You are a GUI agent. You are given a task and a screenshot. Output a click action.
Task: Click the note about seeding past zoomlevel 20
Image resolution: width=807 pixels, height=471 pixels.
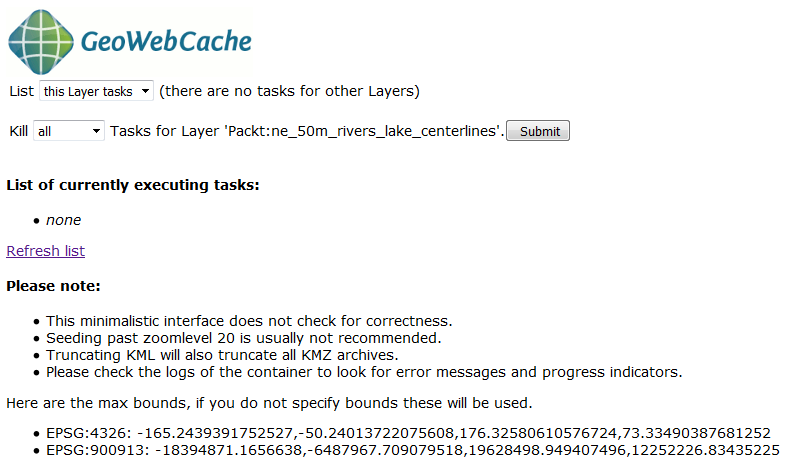coord(243,338)
